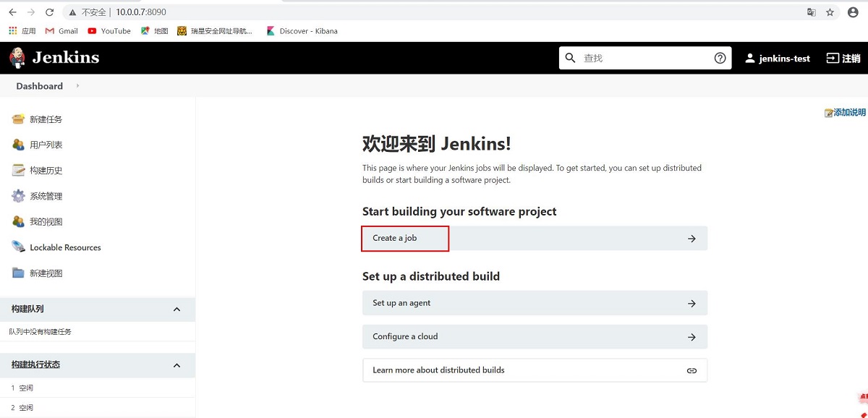Open 系统管理 sidebar link

point(46,196)
